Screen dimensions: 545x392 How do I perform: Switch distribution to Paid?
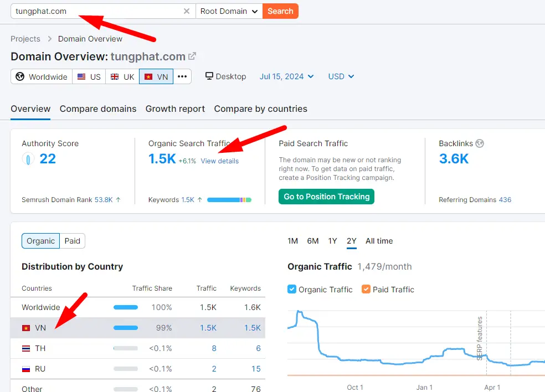point(73,241)
